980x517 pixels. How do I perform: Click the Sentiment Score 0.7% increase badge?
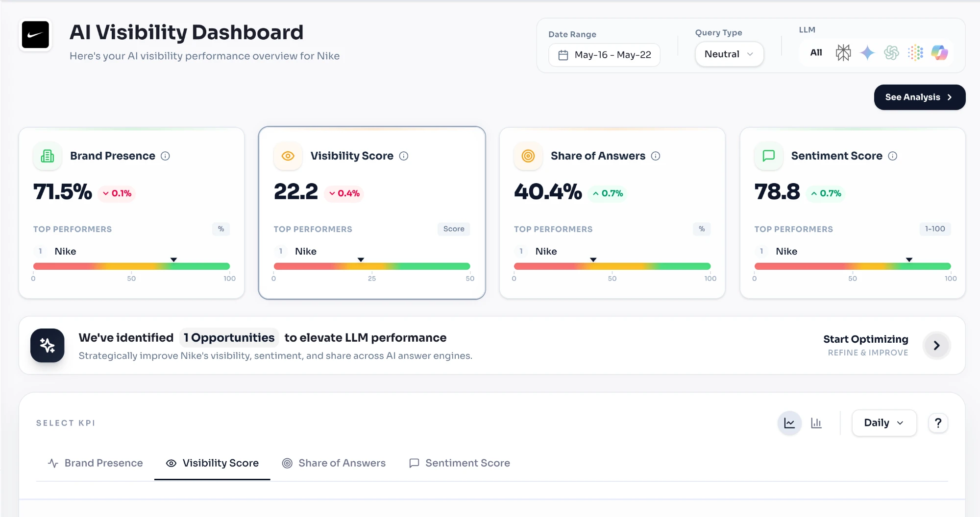[x=826, y=193]
